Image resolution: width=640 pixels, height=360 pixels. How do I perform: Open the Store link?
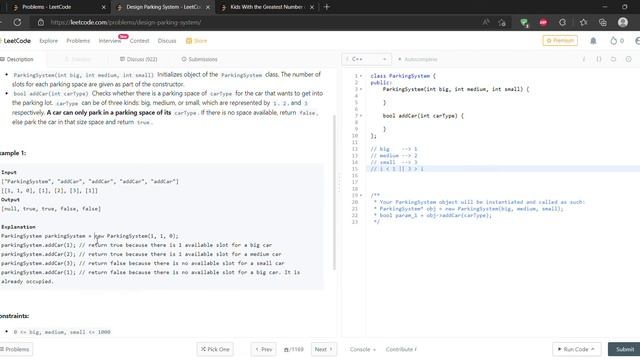196,41
